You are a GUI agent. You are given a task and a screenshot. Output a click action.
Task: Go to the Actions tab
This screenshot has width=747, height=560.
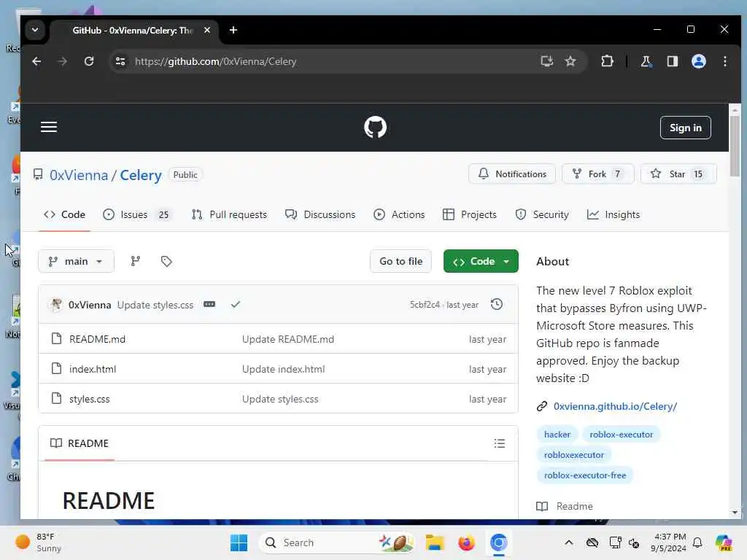coord(399,215)
